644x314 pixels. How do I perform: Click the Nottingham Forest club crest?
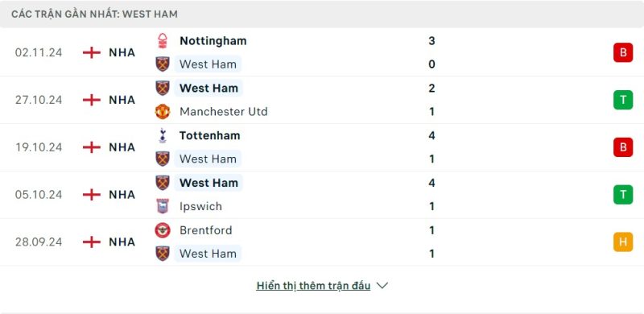coord(163,41)
